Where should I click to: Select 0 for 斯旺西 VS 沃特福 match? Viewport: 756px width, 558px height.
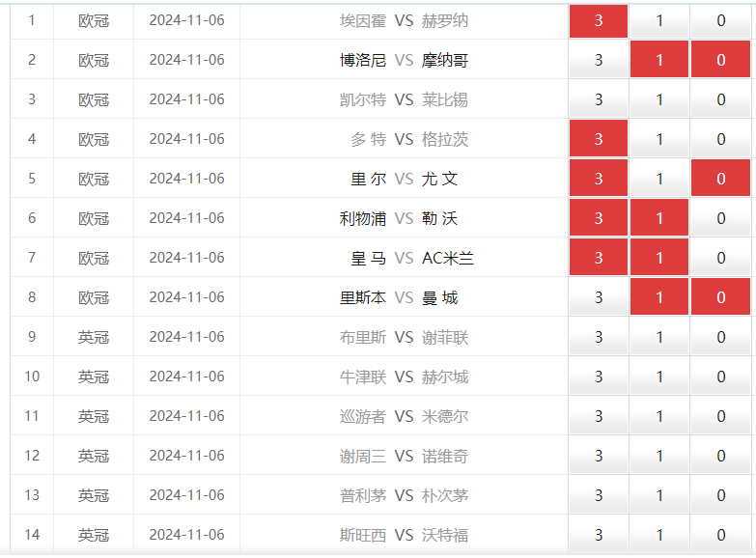pos(721,535)
